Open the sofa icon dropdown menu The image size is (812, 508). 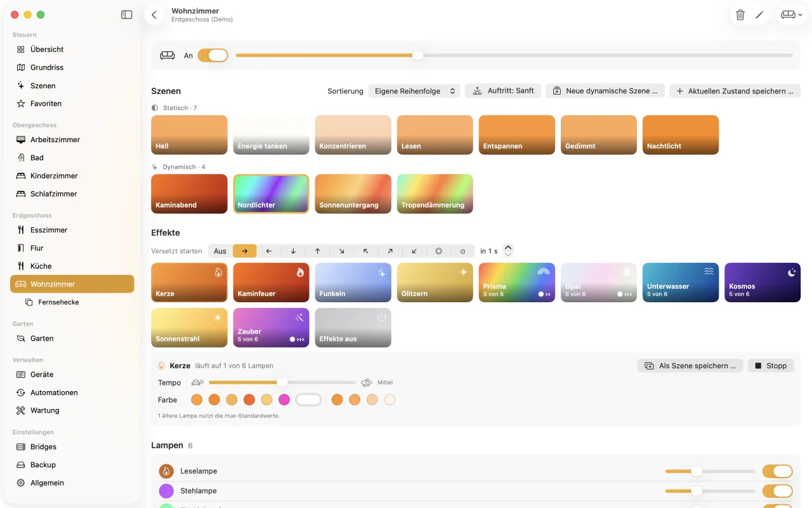[791, 15]
